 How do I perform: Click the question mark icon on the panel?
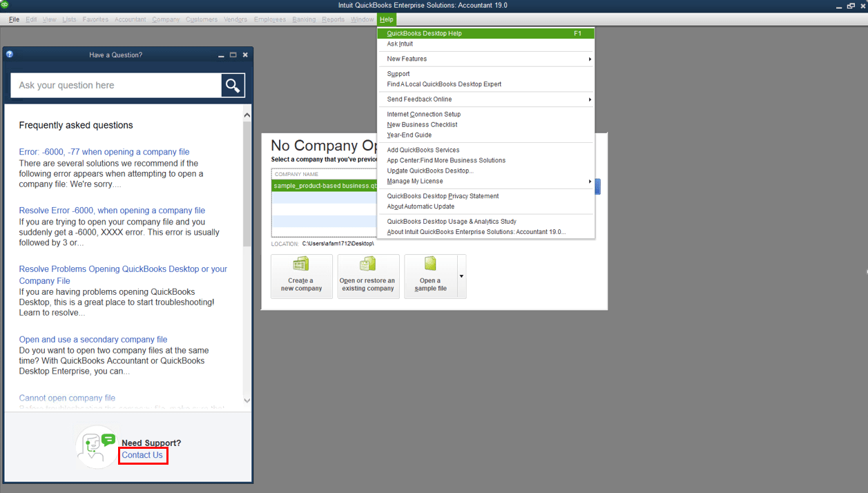tap(9, 55)
